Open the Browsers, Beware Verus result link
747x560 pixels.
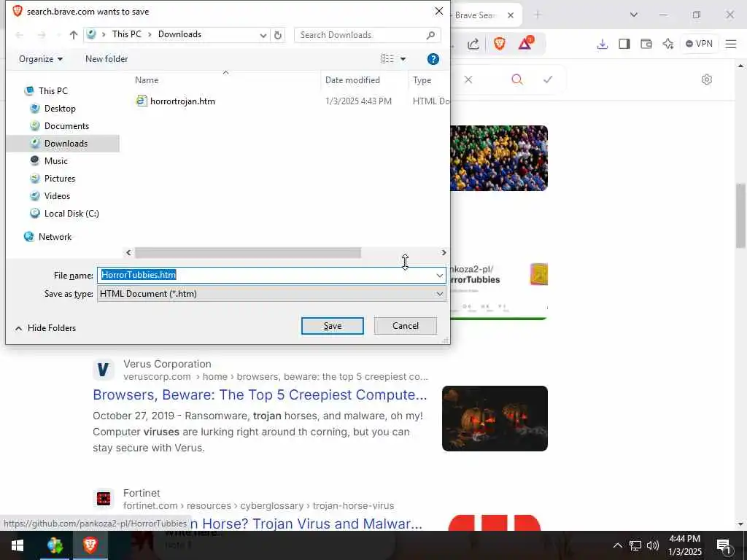260,395
